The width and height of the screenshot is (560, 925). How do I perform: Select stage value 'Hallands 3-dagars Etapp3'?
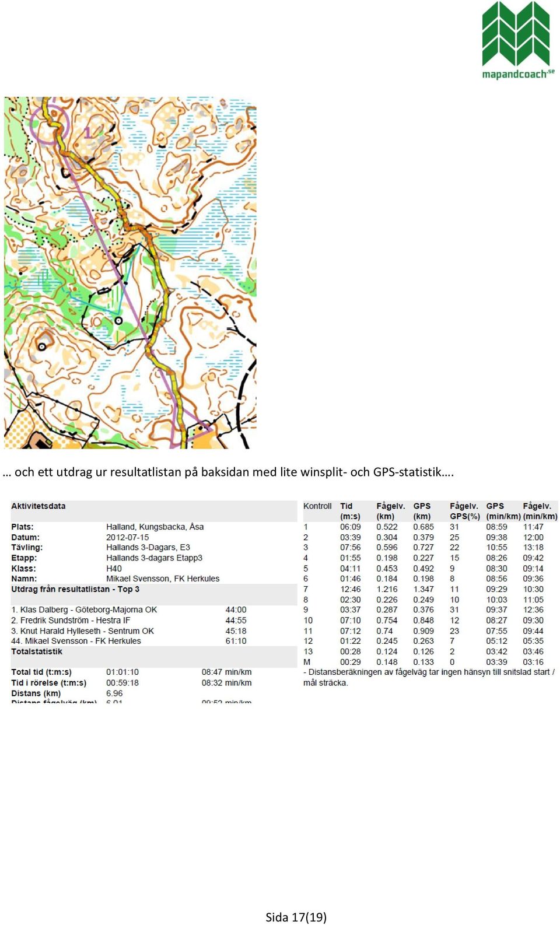(154, 558)
